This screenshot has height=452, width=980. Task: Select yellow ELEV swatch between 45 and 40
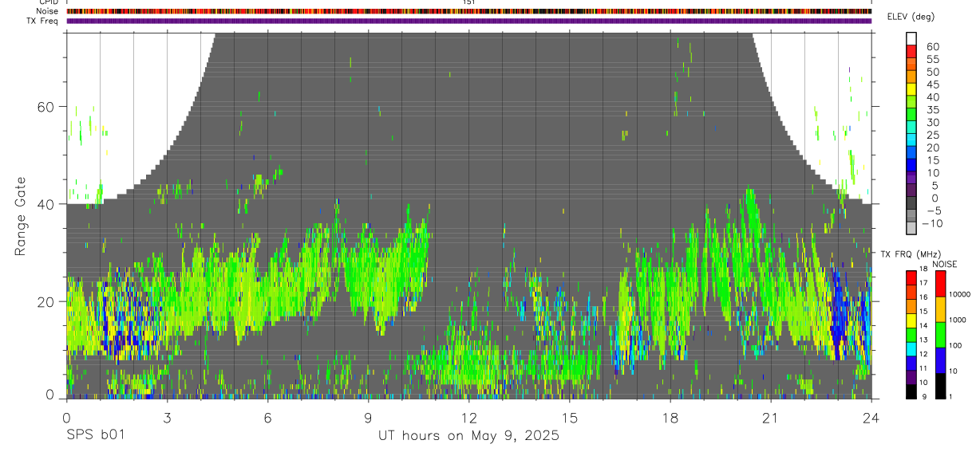pyautogui.click(x=911, y=89)
